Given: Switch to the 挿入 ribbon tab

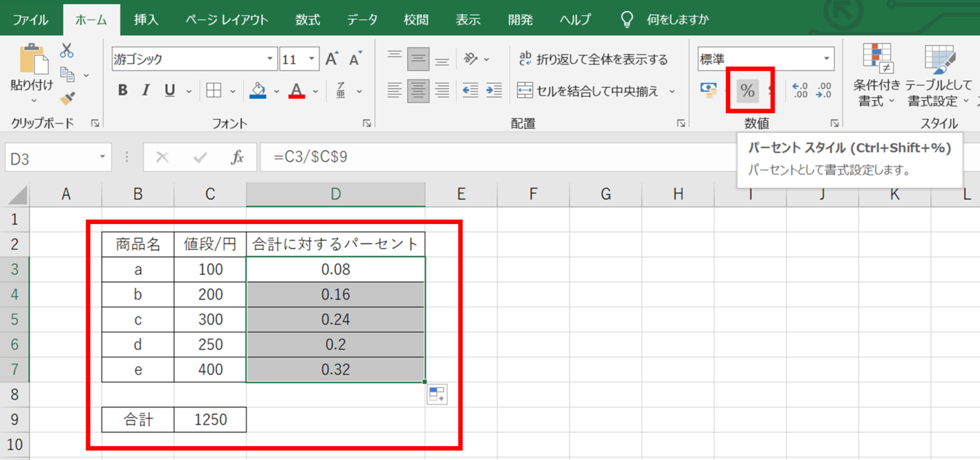Looking at the screenshot, I should [x=146, y=19].
